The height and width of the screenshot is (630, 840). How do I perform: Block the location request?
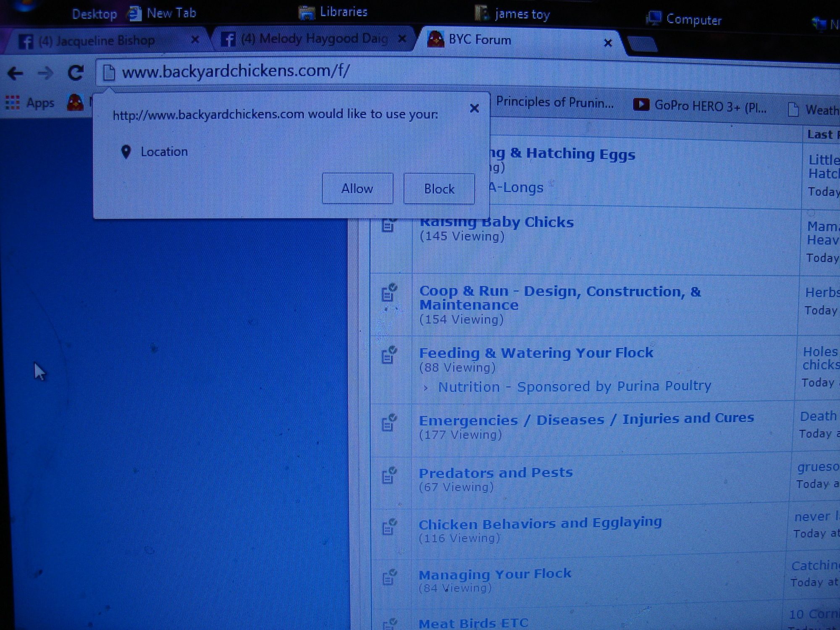pyautogui.click(x=439, y=189)
